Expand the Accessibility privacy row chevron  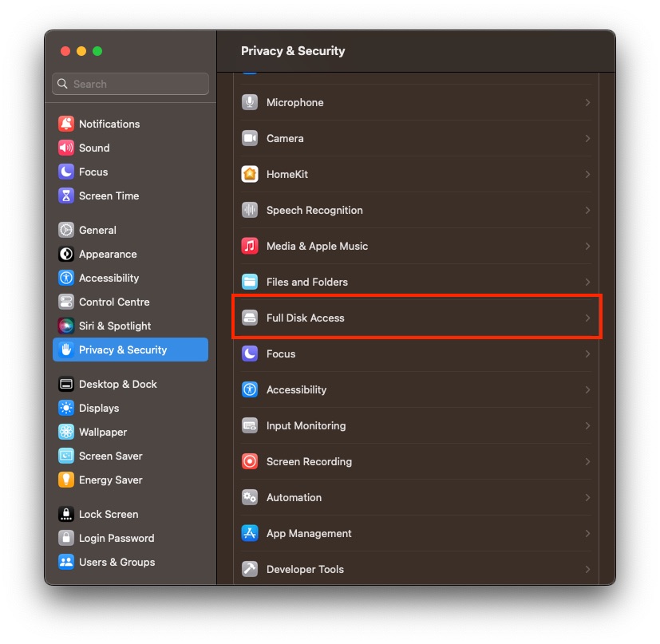pos(588,389)
